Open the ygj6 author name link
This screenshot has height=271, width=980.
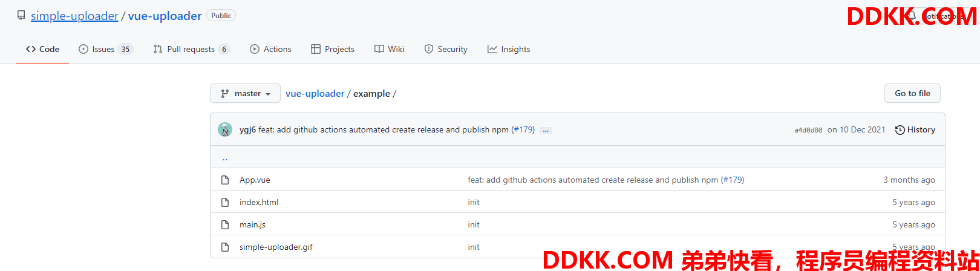coord(247,129)
